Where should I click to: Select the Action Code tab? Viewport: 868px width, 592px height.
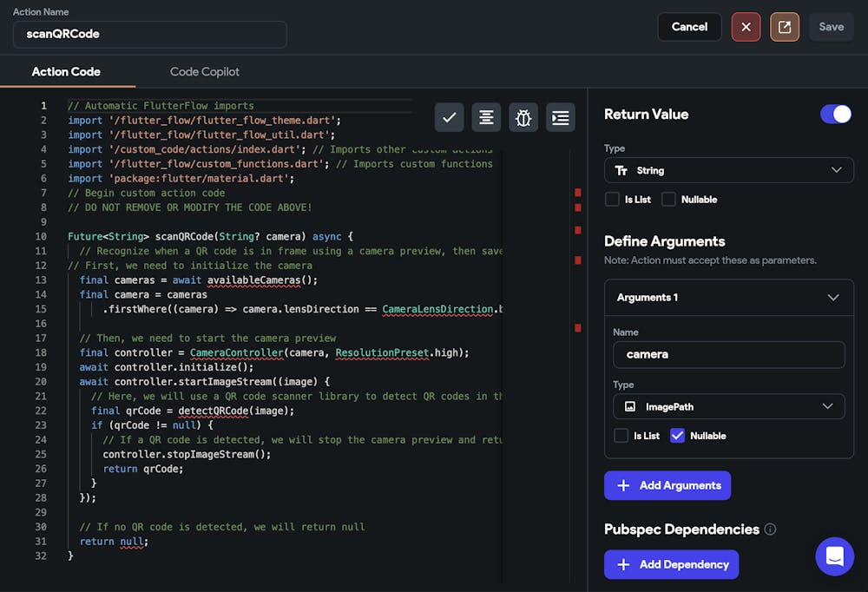[66, 72]
